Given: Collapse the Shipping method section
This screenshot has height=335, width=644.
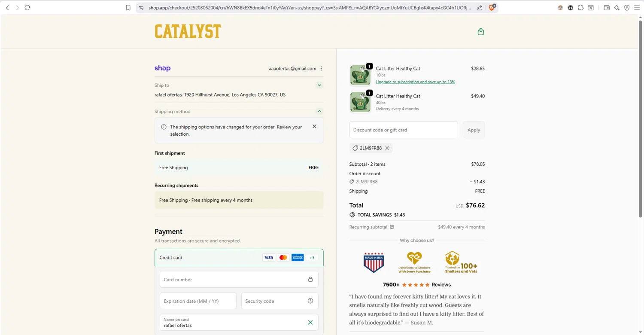Looking at the screenshot, I should [319, 111].
